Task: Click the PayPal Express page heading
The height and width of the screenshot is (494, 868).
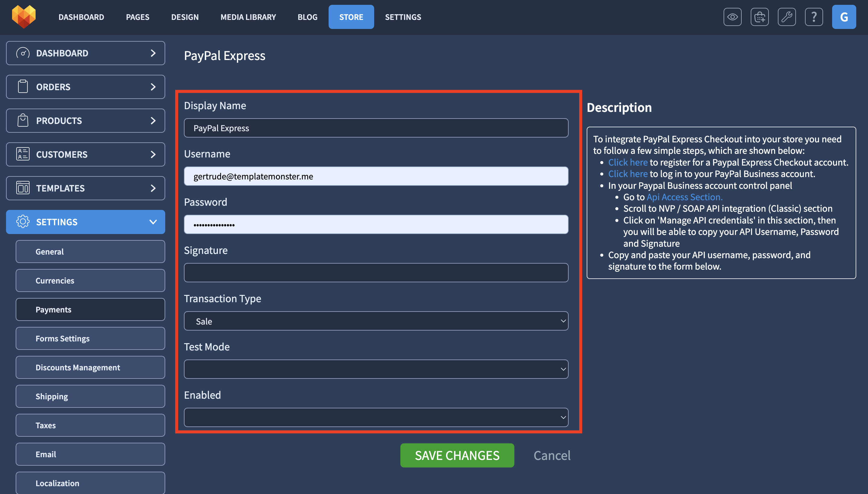Action: (225, 56)
